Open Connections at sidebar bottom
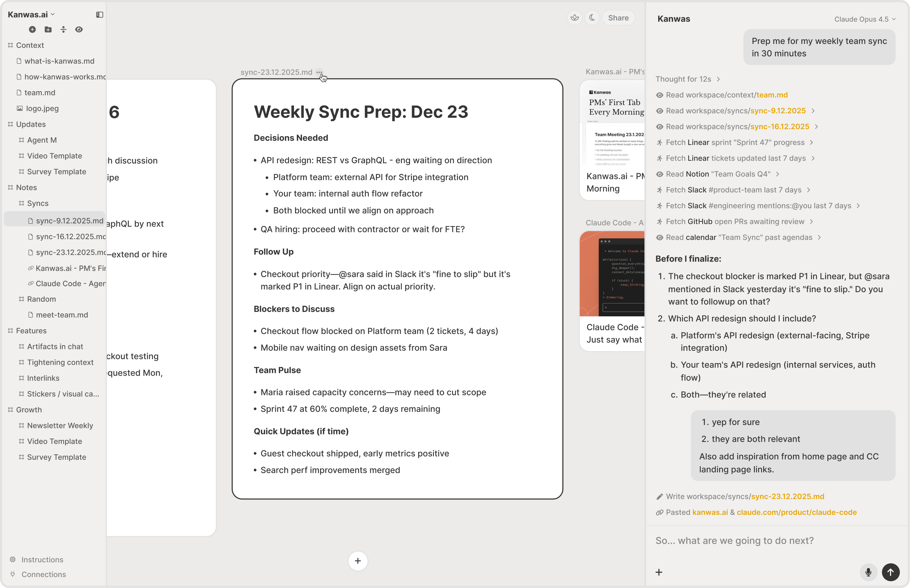910x588 pixels. pyautogui.click(x=43, y=574)
